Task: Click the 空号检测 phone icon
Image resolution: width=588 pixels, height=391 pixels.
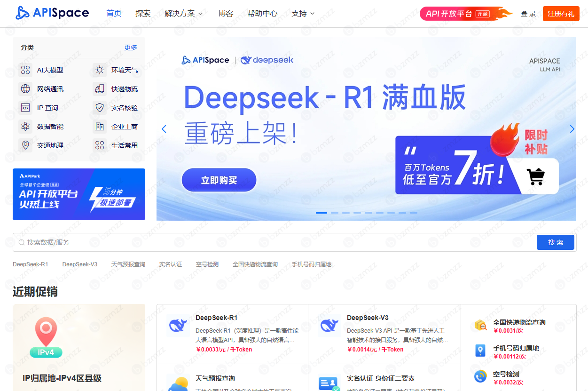Action: [x=480, y=376]
